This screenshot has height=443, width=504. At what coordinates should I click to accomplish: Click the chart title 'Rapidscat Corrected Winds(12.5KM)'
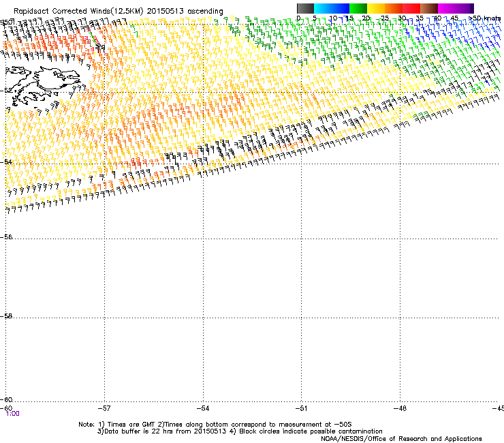tap(78, 11)
